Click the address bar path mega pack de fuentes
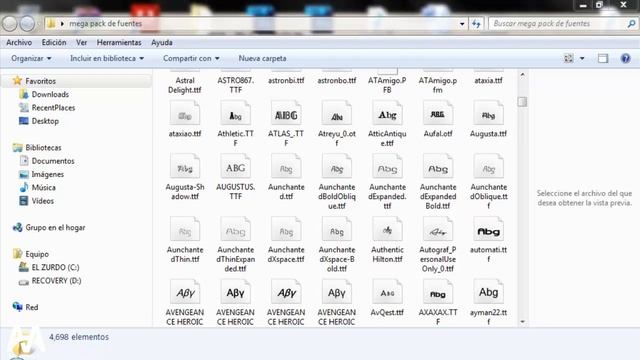The image size is (640, 360). 106,24
